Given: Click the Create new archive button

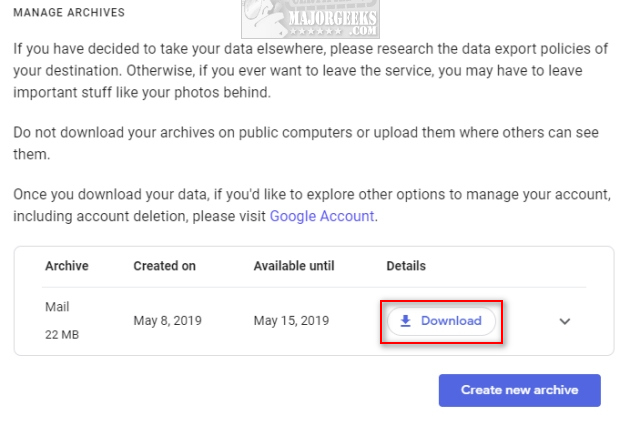Looking at the screenshot, I should pos(520,390).
